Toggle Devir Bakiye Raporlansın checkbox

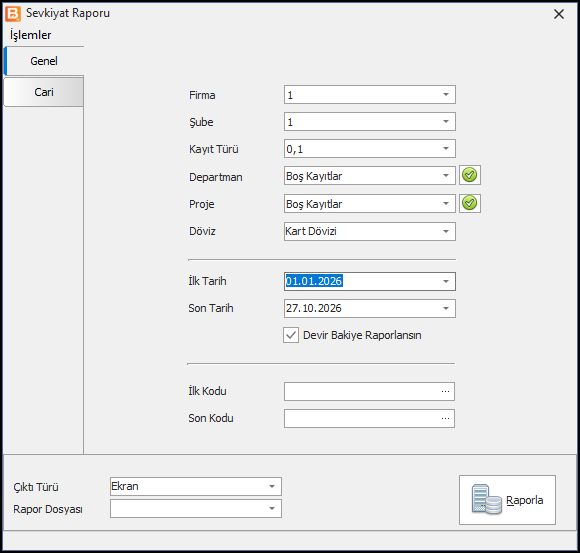[291, 335]
